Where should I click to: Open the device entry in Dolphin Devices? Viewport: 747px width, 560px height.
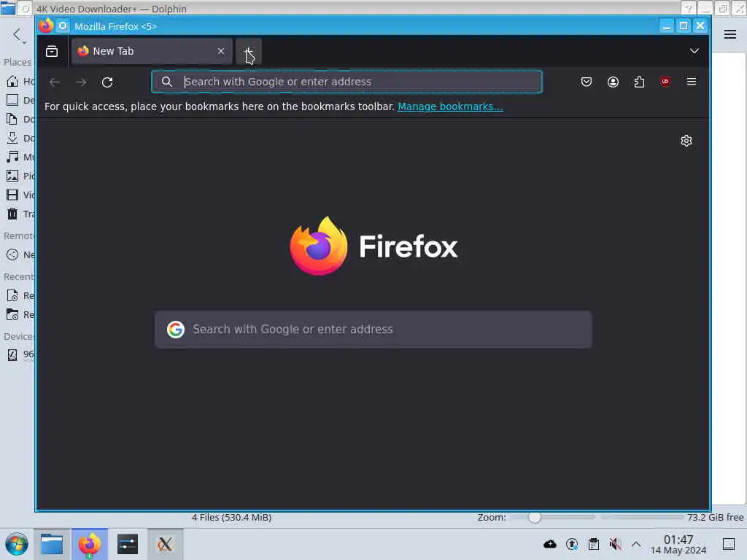19,354
